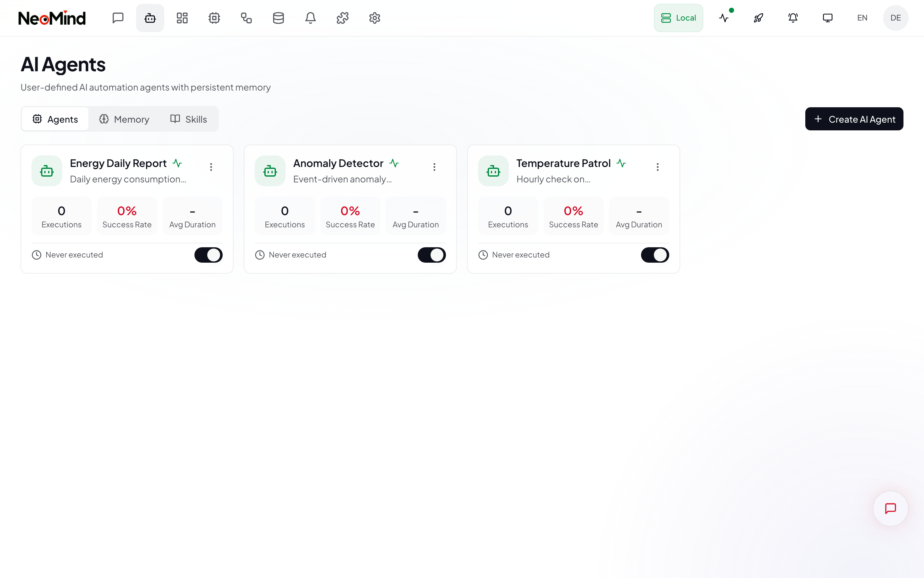This screenshot has height=578, width=924.
Task: Open the bell alerts nav icon
Action: 311,18
